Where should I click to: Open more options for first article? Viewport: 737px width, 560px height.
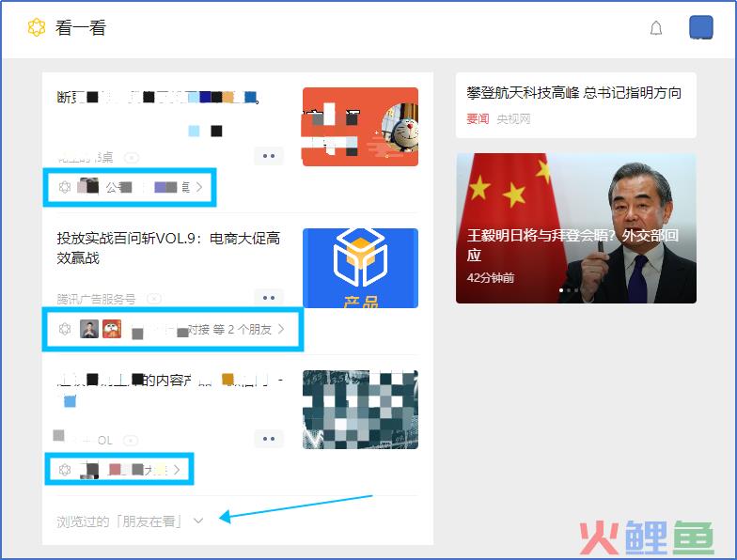click(x=269, y=156)
